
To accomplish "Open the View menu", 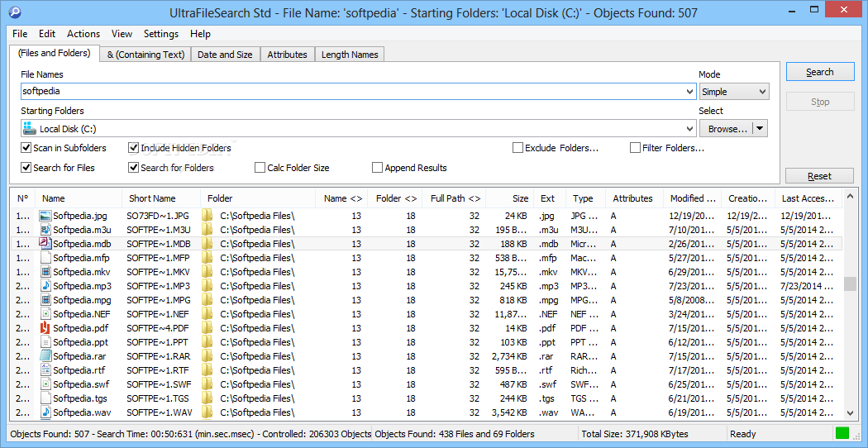I will click(x=122, y=34).
